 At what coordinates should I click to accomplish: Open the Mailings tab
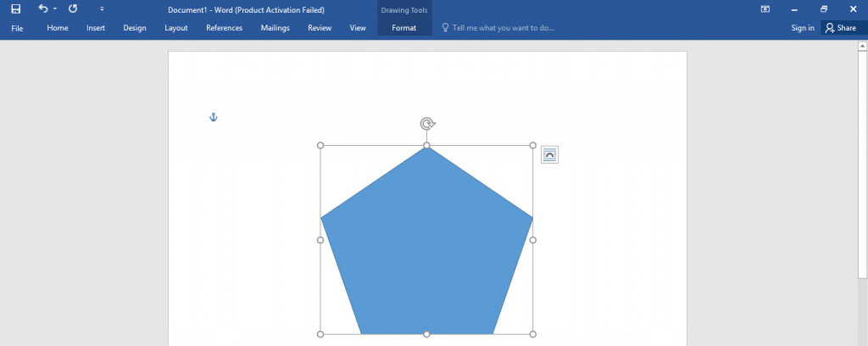[x=275, y=28]
